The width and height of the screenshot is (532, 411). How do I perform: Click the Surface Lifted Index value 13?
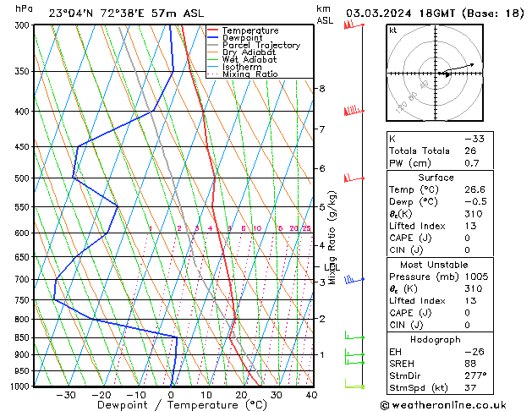click(470, 226)
